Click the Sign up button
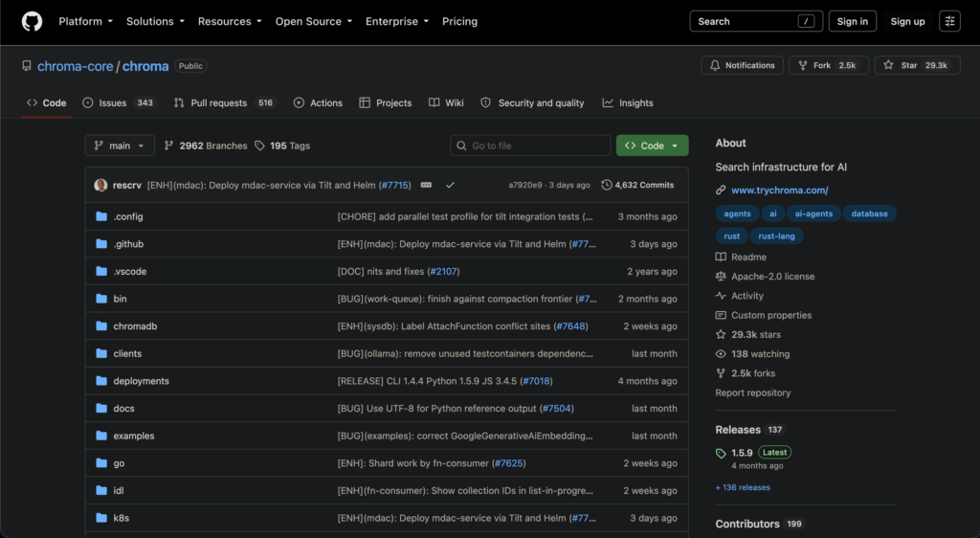980x538 pixels. 907,21
